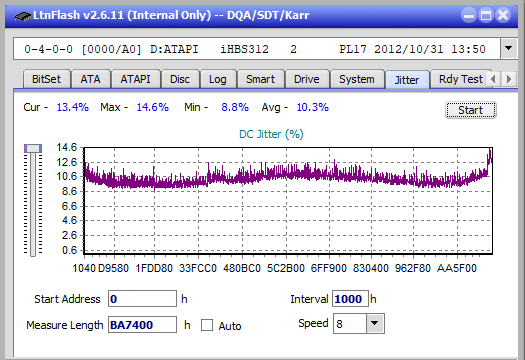Screen dimensions: 525x360
Task: Click the Min value 8.8%
Action: click(x=235, y=107)
